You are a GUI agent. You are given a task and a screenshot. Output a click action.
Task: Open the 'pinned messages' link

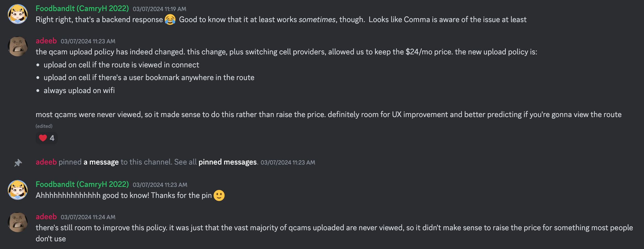click(x=228, y=162)
